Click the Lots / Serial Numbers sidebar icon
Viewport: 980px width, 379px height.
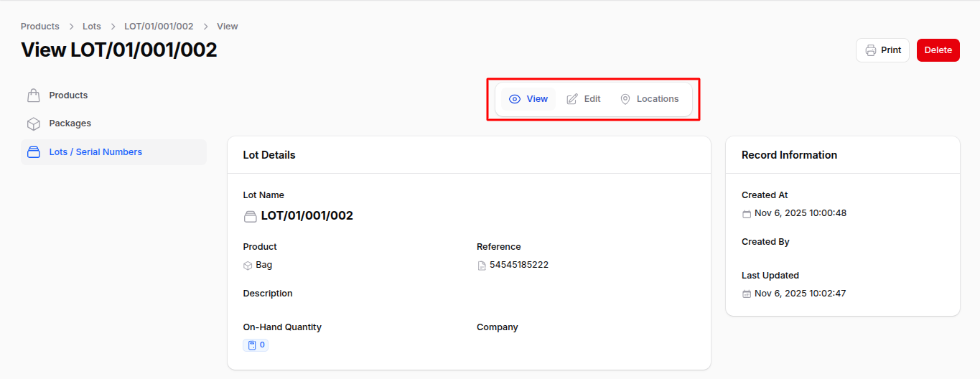pyautogui.click(x=33, y=152)
